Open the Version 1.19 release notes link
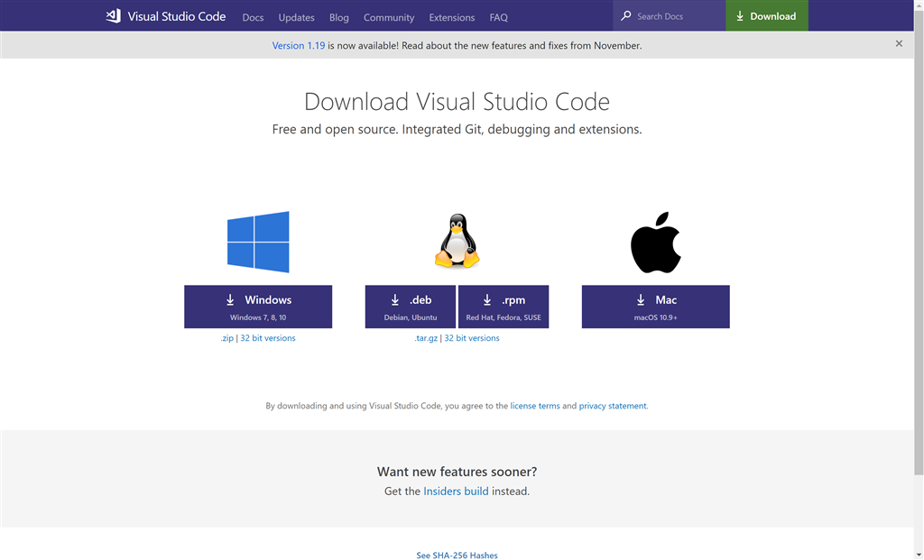 298,45
